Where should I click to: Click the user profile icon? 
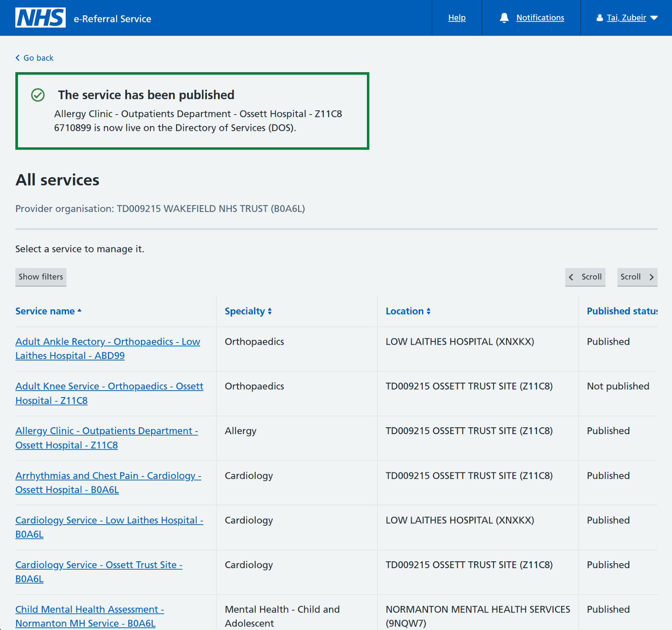tap(599, 18)
